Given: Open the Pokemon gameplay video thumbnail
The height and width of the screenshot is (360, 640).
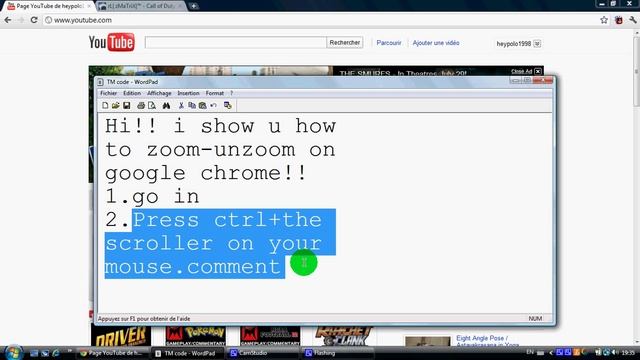Looking at the screenshot, I should coord(196,336).
